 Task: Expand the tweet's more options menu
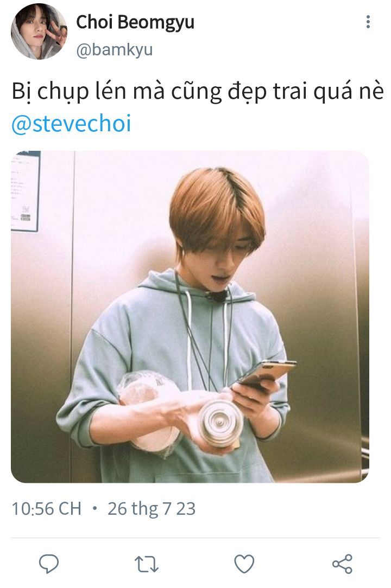(368, 22)
